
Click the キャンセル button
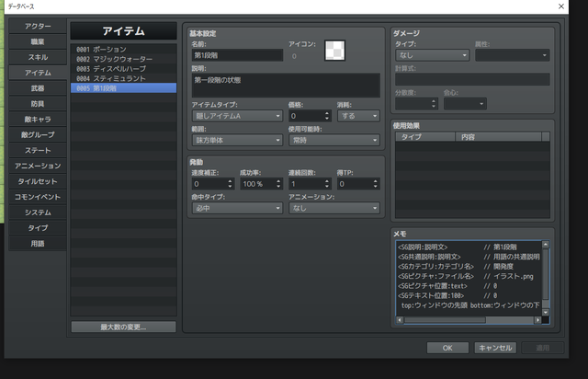pyautogui.click(x=495, y=348)
